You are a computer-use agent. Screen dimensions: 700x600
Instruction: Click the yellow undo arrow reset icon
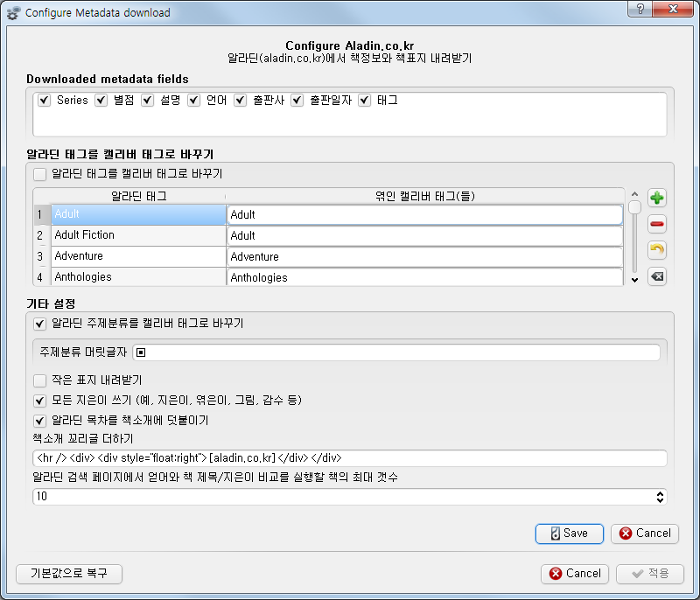coord(657,250)
